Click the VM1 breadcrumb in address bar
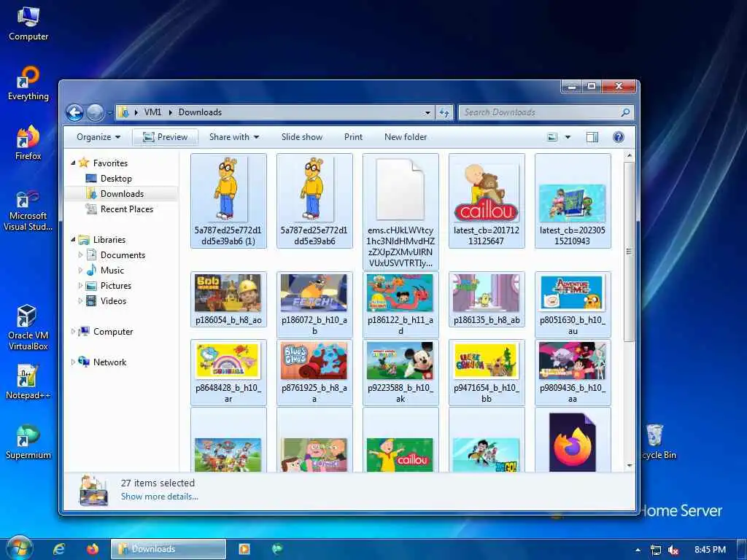Image resolution: width=747 pixels, height=560 pixels. (152, 112)
